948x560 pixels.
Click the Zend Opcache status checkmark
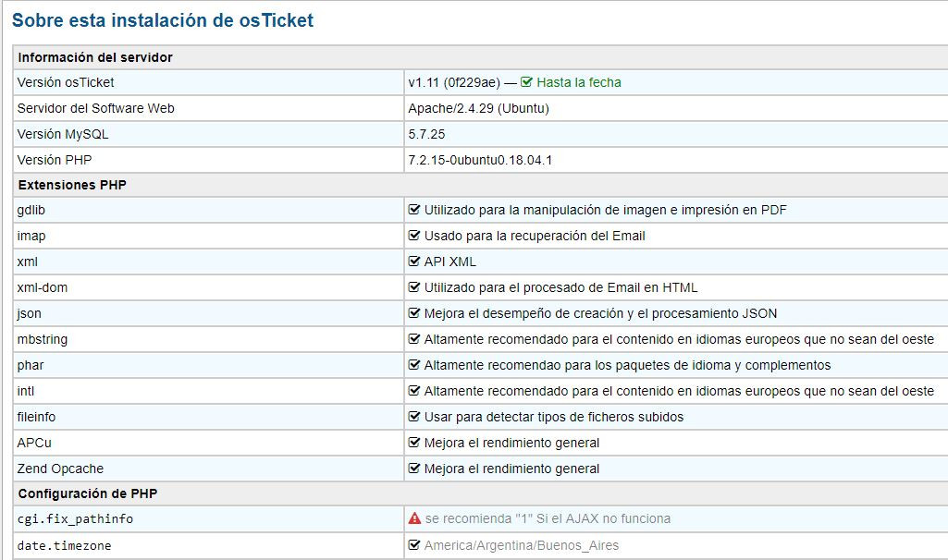click(x=414, y=469)
